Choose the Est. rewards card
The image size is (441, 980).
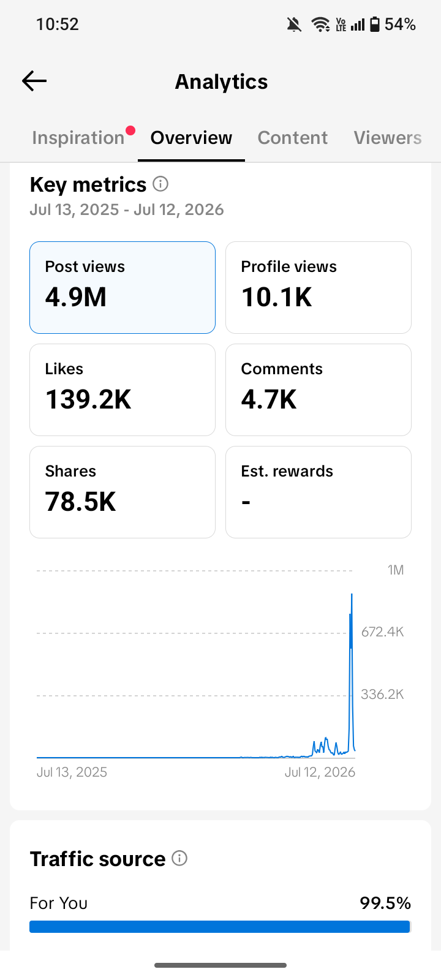click(318, 492)
